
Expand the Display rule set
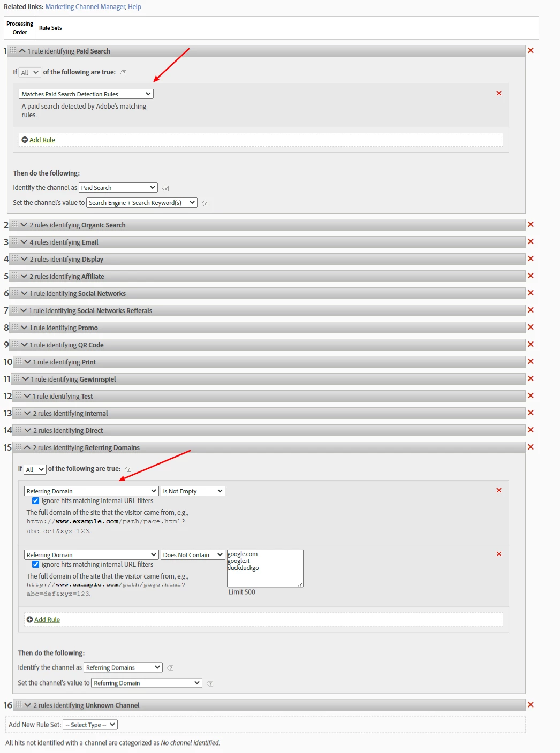[24, 259]
